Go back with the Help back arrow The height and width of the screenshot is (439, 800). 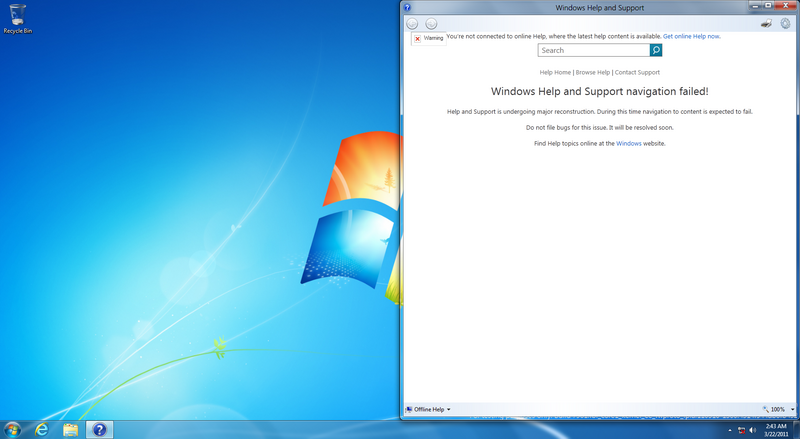(412, 23)
